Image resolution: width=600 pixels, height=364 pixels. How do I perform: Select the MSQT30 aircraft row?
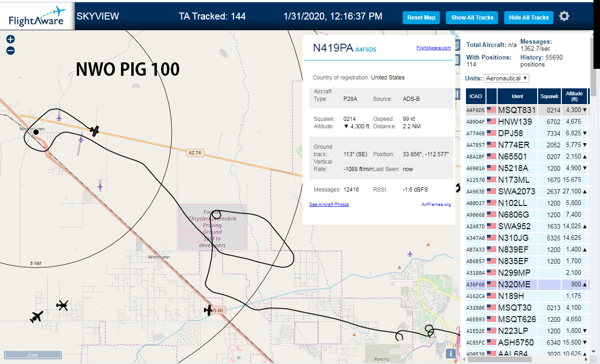(x=528, y=308)
